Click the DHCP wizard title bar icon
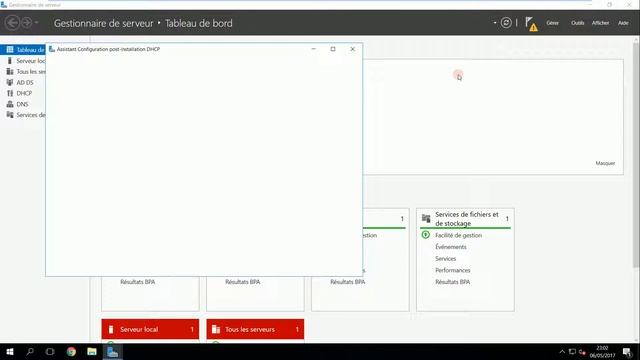 51,49
